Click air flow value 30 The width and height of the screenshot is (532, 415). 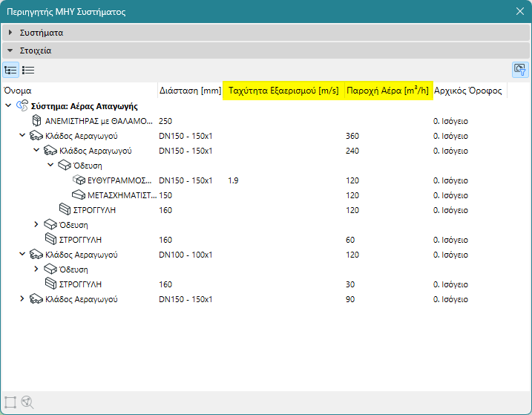pos(350,284)
